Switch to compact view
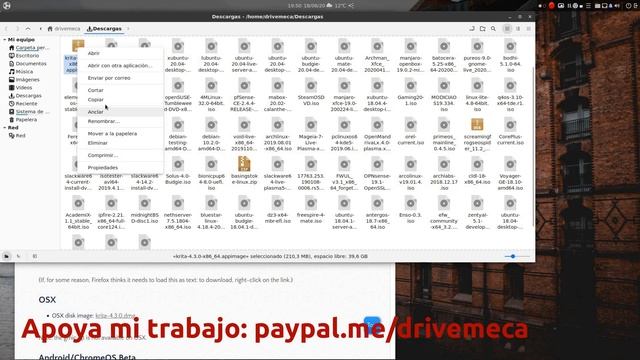 point(529,29)
